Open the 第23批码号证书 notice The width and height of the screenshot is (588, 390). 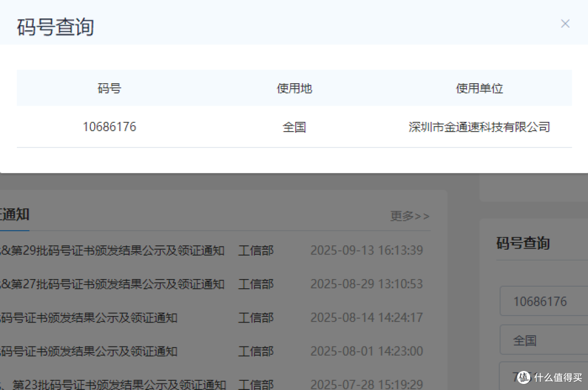pyautogui.click(x=113, y=385)
